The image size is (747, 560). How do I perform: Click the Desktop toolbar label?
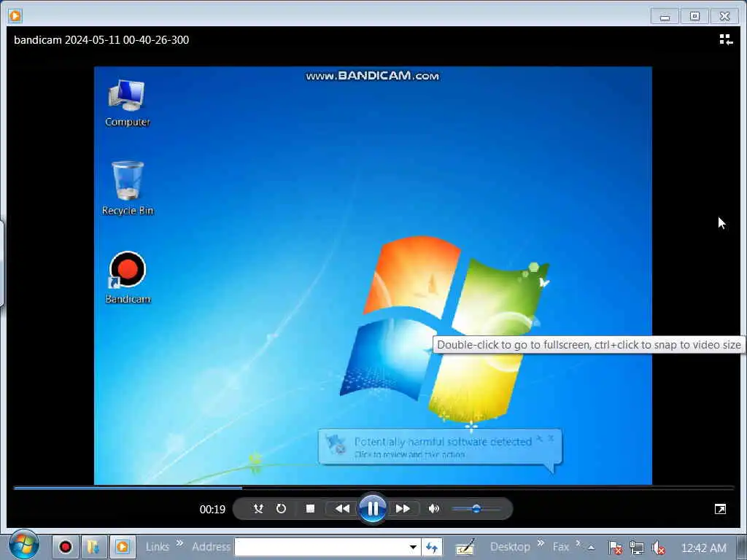[x=510, y=547]
